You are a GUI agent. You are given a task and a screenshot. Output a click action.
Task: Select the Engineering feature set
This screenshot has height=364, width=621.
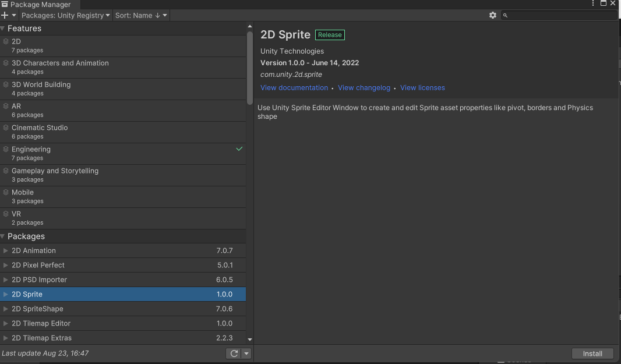[x=123, y=154]
